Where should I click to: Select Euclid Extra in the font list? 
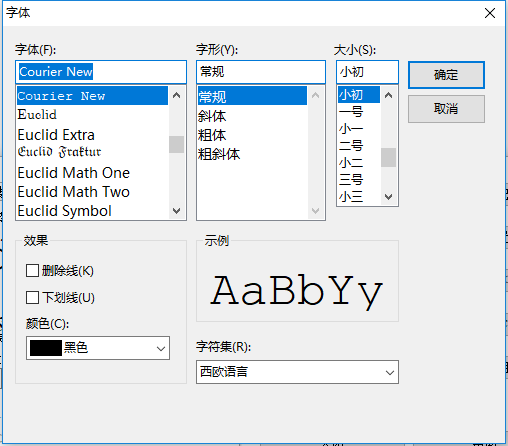click(92, 135)
